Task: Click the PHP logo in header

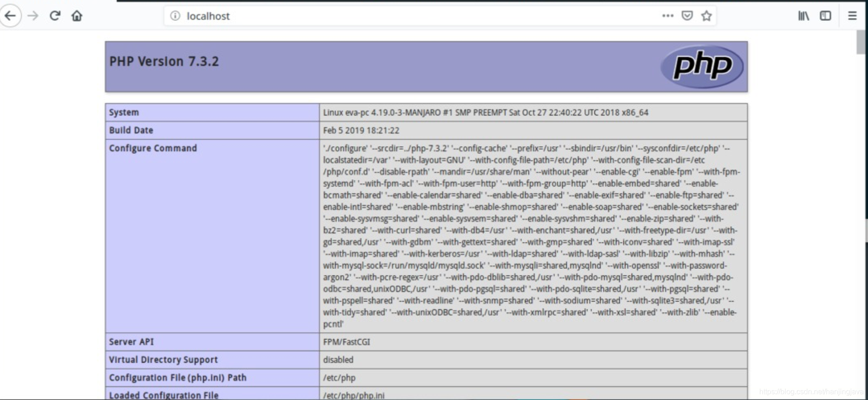Action: (702, 67)
